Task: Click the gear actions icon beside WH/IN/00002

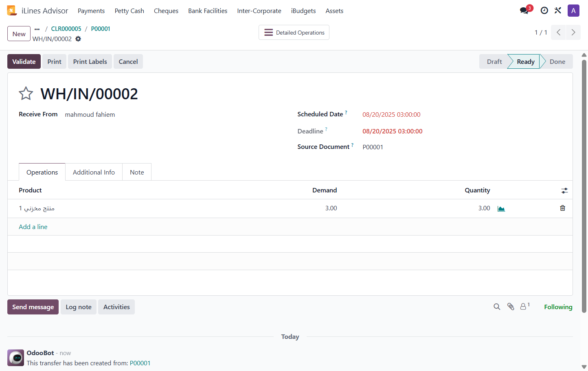Action: click(78, 39)
